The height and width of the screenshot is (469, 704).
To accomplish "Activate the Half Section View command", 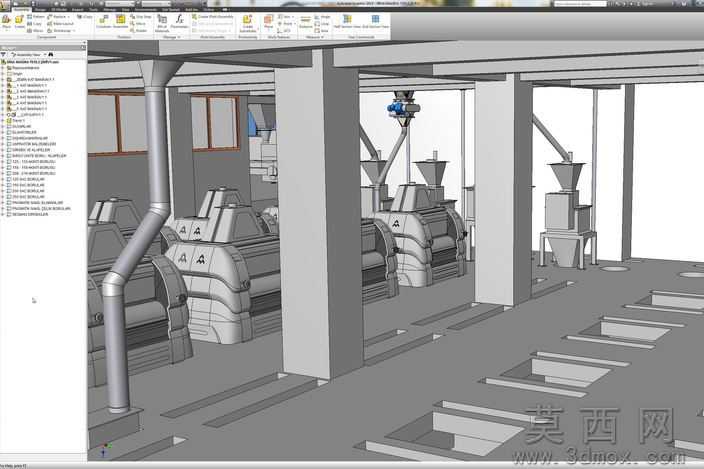I will (347, 21).
